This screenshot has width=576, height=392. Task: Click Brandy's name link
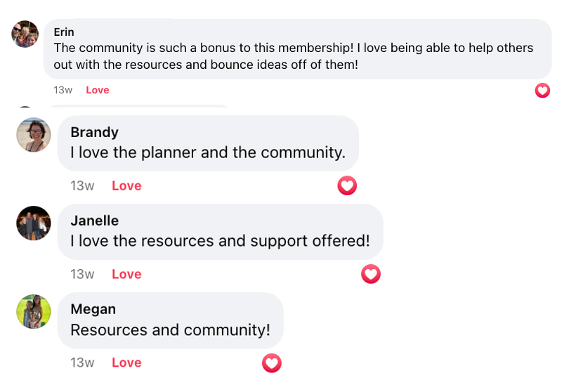coord(94,132)
